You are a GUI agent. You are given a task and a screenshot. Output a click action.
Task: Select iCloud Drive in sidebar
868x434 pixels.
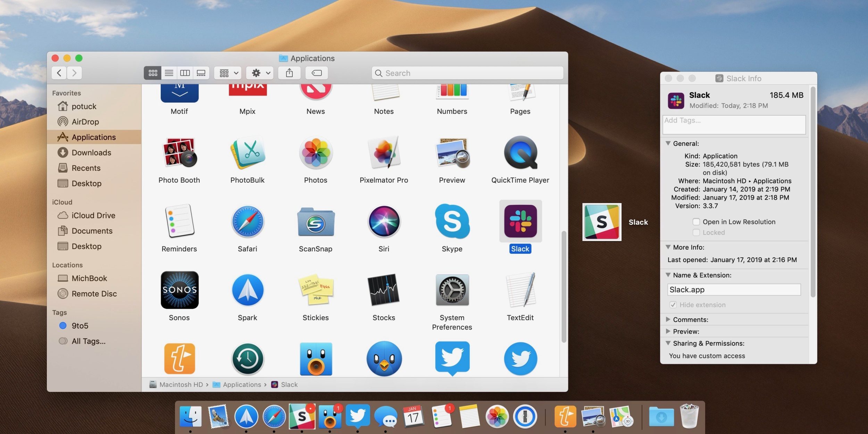click(93, 216)
